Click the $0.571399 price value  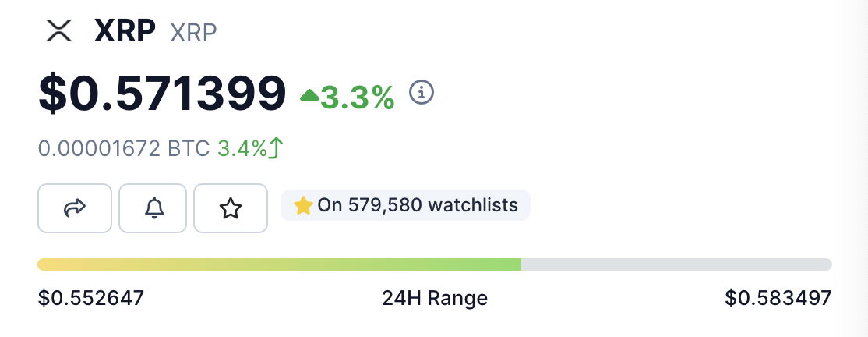pos(163,94)
